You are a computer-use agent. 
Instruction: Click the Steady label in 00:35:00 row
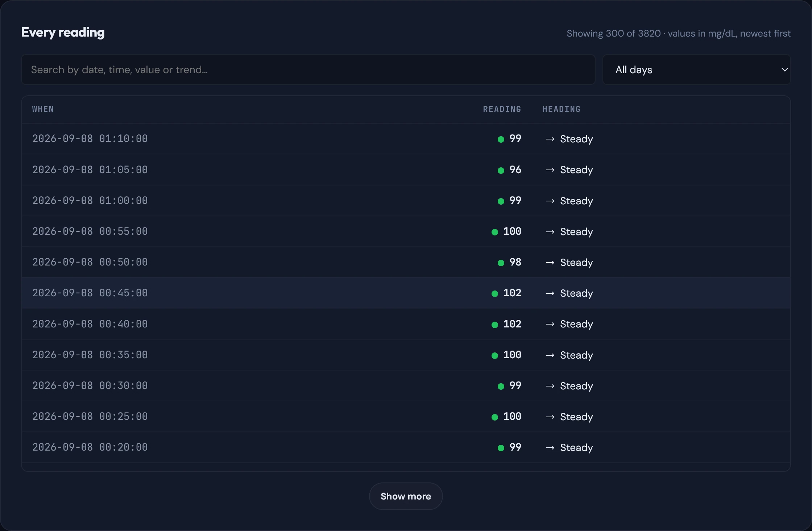tap(576, 355)
